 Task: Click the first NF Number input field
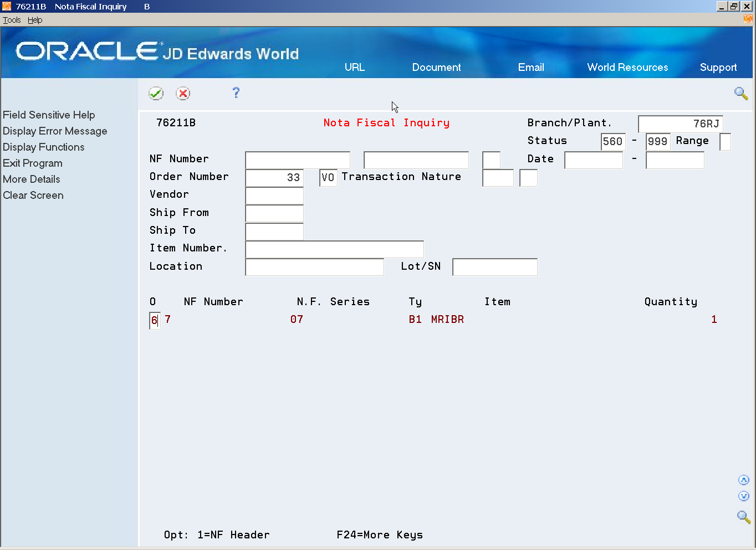point(298,160)
